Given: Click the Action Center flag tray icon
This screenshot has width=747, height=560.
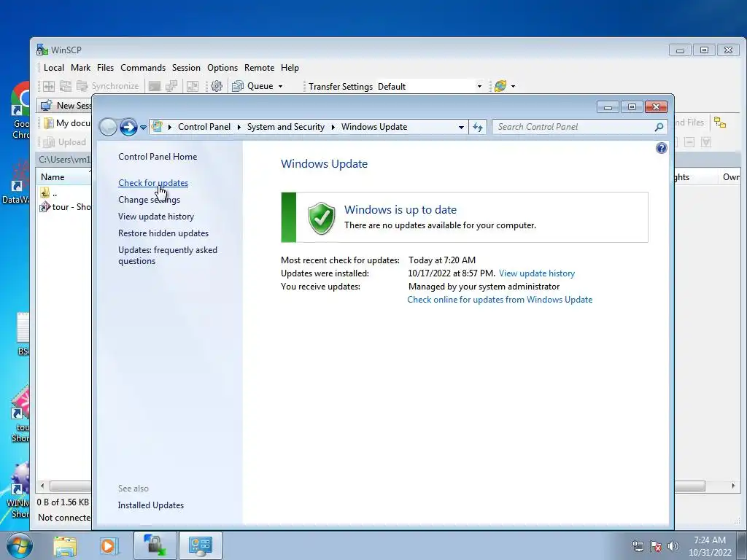Looking at the screenshot, I should [656, 546].
